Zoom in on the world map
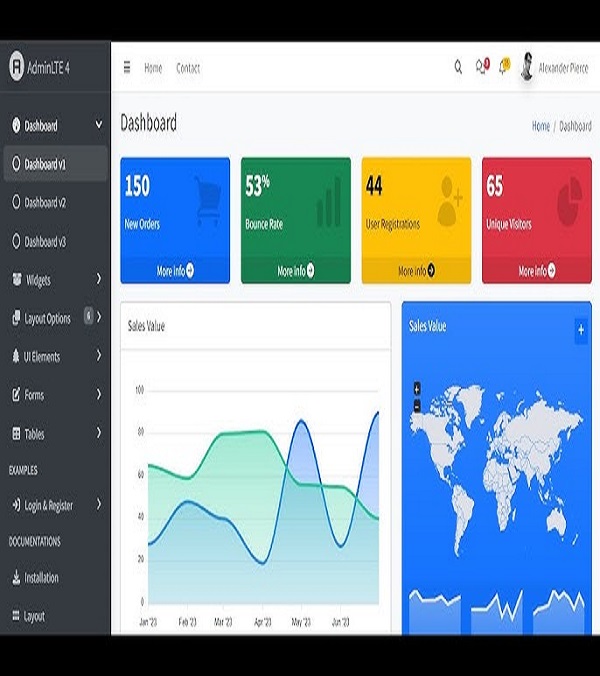This screenshot has height=676, width=600. [417, 388]
